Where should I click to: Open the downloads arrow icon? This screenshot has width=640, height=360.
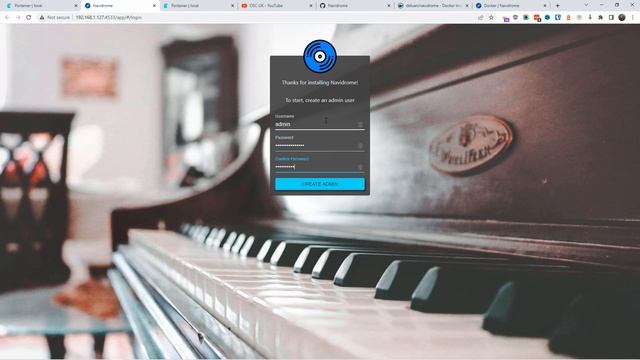pyautogui.click(x=590, y=18)
